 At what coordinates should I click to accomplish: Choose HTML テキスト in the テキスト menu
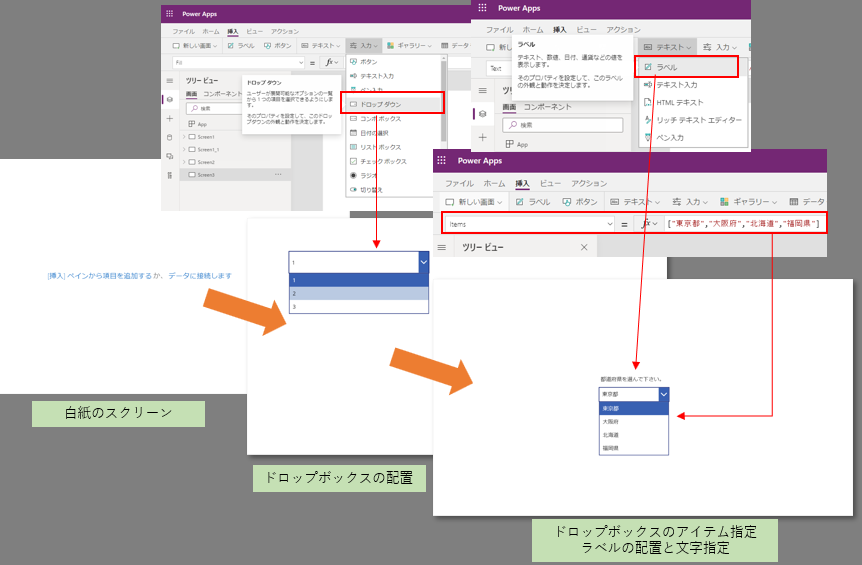pyautogui.click(x=673, y=102)
